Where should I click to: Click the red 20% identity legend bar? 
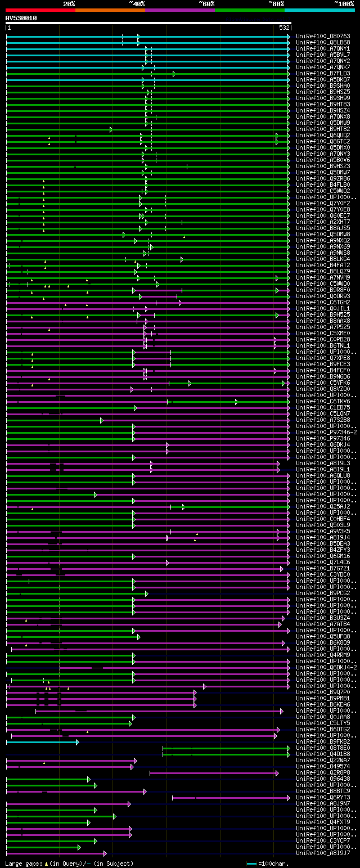40,10
